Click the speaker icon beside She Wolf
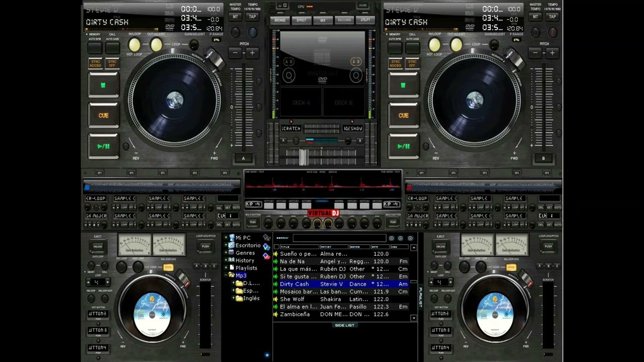Viewport: 644px width, 362px height. 276,299
